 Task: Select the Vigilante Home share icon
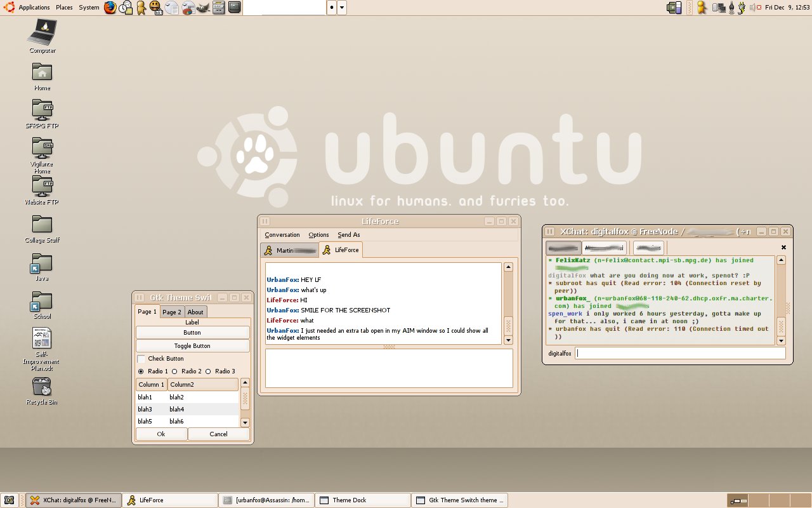pos(43,156)
